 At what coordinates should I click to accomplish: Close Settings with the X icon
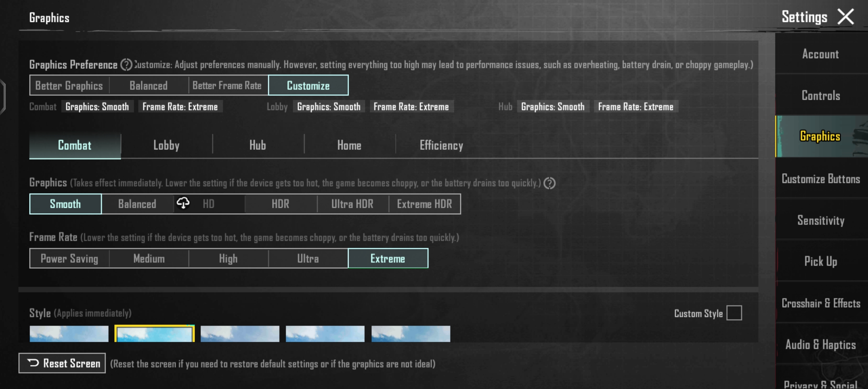845,17
